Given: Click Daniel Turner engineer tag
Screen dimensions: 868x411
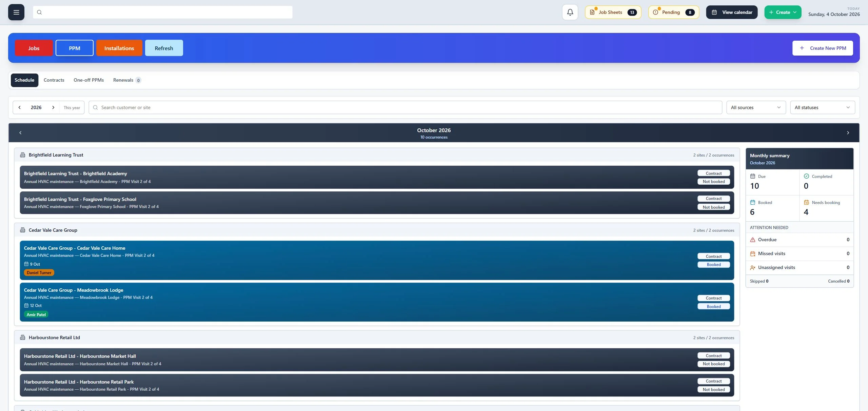Looking at the screenshot, I should 39,272.
